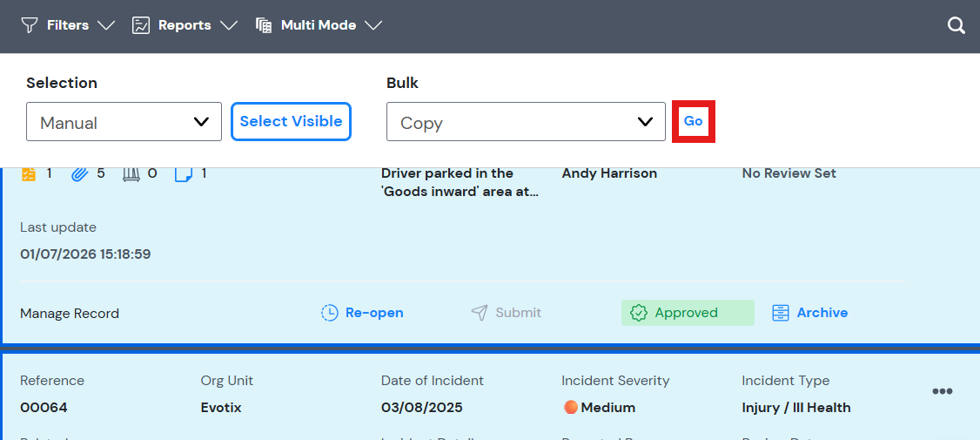Open the Selection dropdown set to Manual
The image size is (980, 440).
pos(124,121)
